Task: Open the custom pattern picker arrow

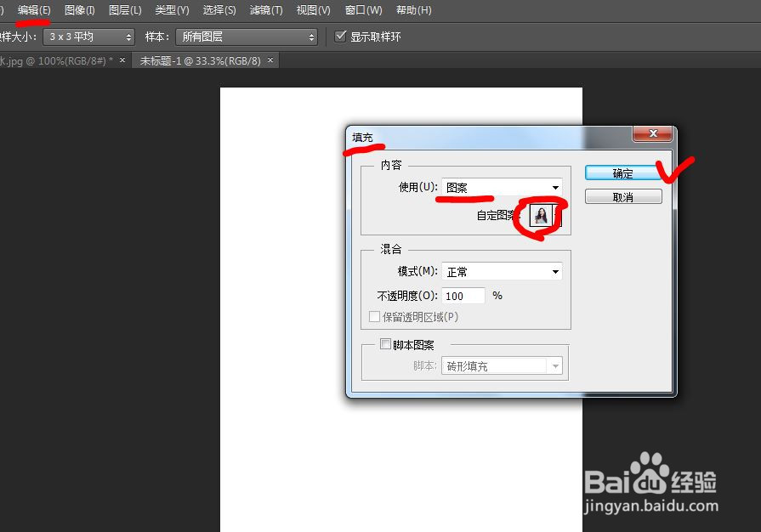Action: [558, 215]
